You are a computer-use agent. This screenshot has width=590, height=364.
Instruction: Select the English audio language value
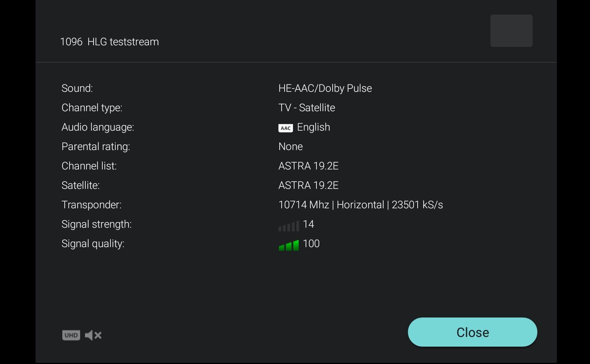(x=313, y=127)
